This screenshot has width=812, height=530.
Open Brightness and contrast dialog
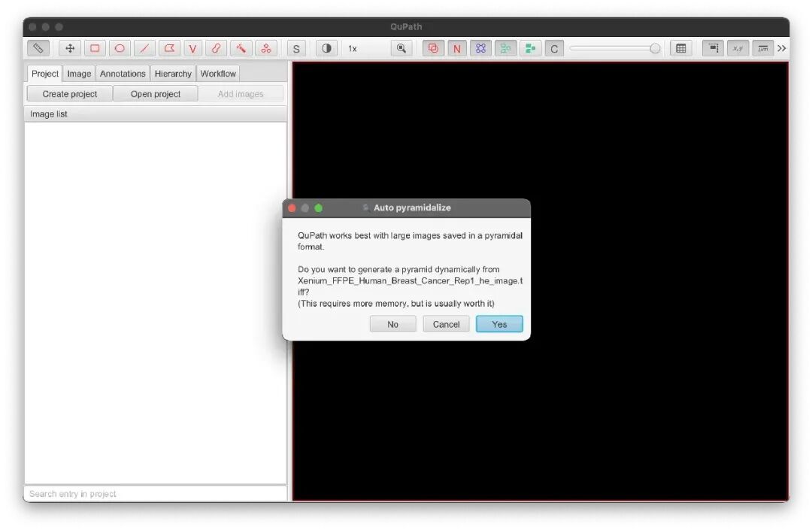tap(326, 48)
